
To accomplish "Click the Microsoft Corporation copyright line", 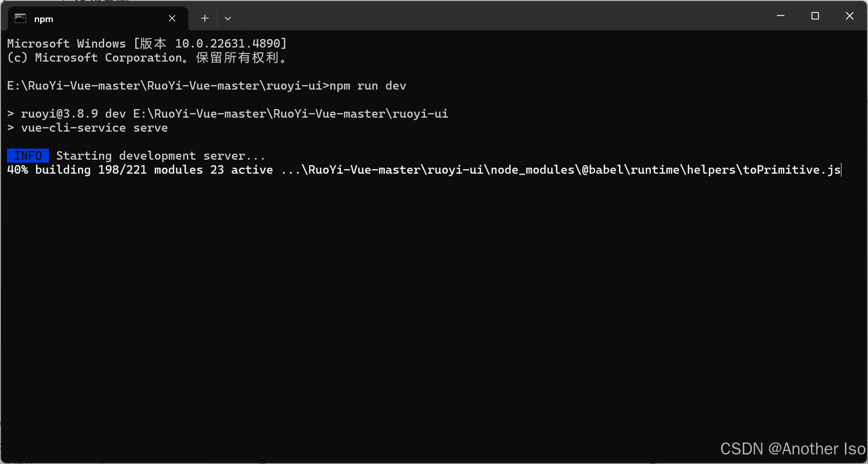I will coord(147,58).
